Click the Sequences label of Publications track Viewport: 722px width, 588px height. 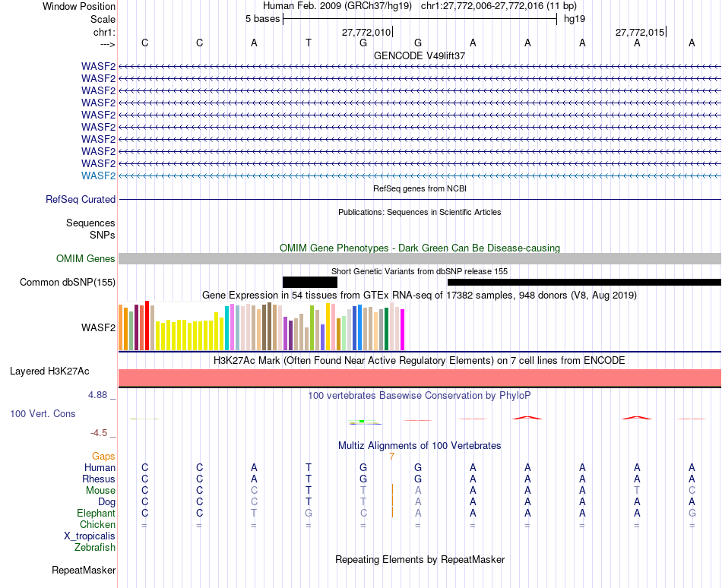click(x=90, y=223)
